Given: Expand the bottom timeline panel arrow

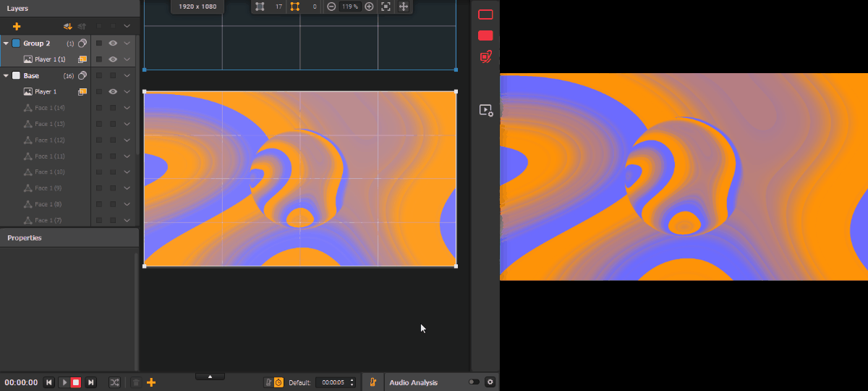Looking at the screenshot, I should coord(210,377).
